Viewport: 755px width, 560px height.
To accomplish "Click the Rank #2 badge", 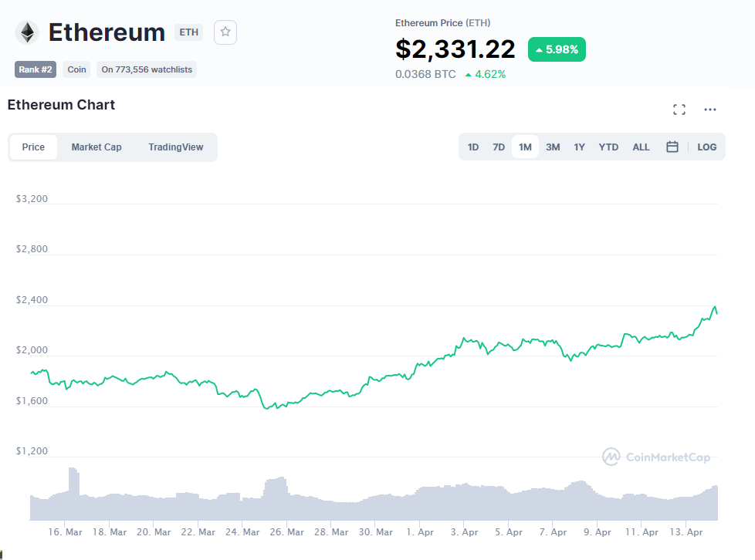I will (x=36, y=69).
